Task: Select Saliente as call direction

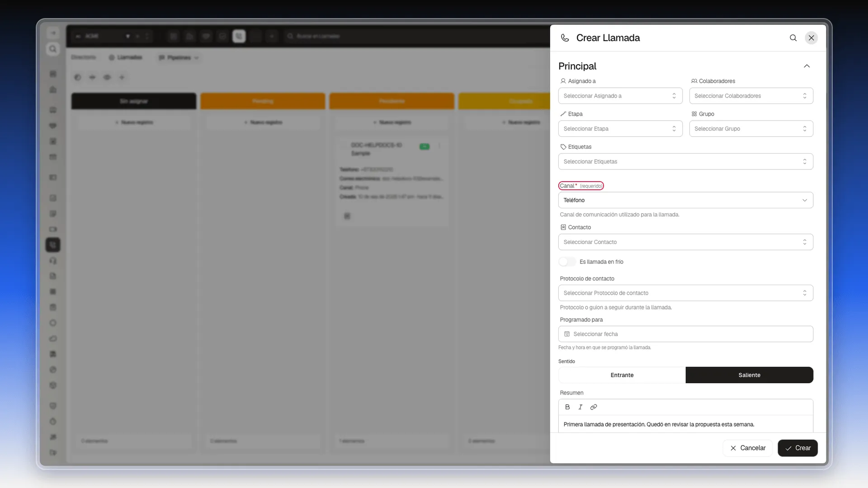Action: 750,375
